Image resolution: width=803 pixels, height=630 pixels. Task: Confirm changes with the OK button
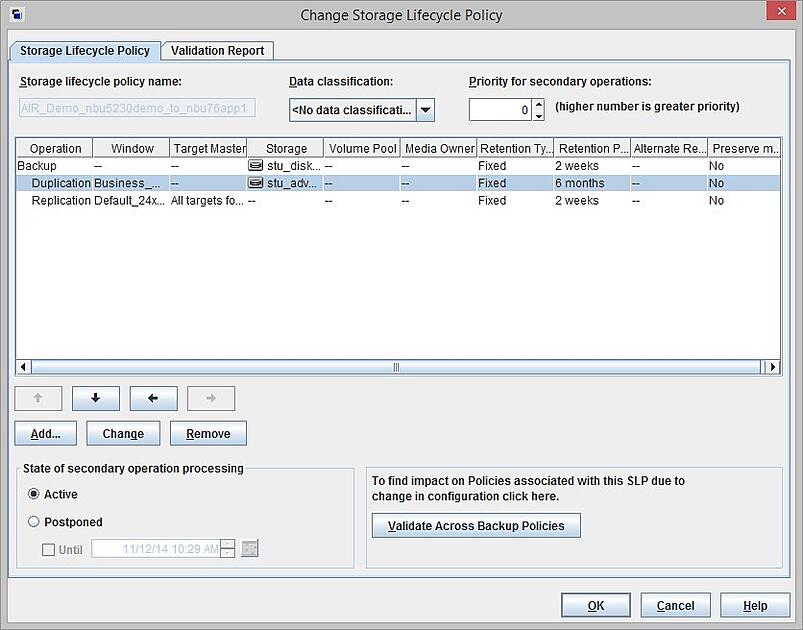click(595, 604)
